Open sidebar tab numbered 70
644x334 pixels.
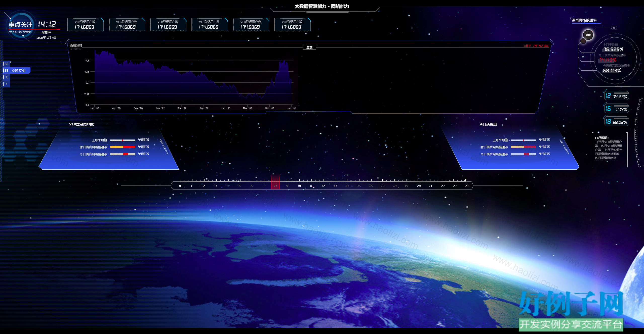tap(7, 77)
